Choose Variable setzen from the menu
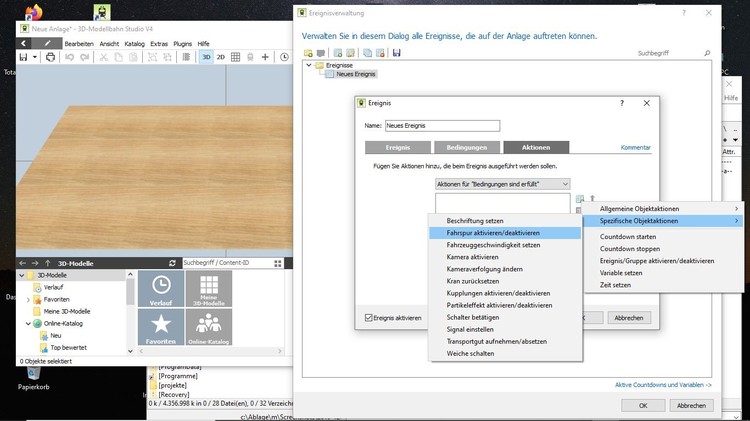Image resolution: width=750 pixels, height=421 pixels. (x=663, y=273)
